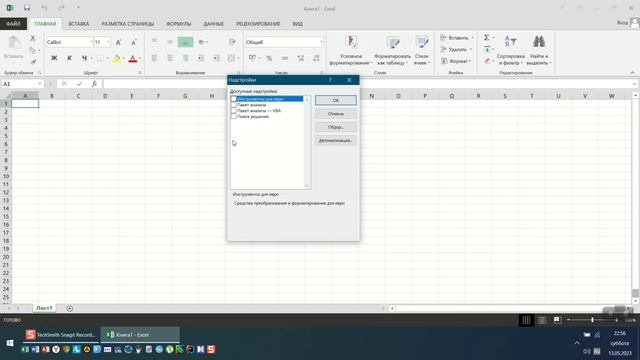Open the ФАЙЛ tab

coord(13,24)
